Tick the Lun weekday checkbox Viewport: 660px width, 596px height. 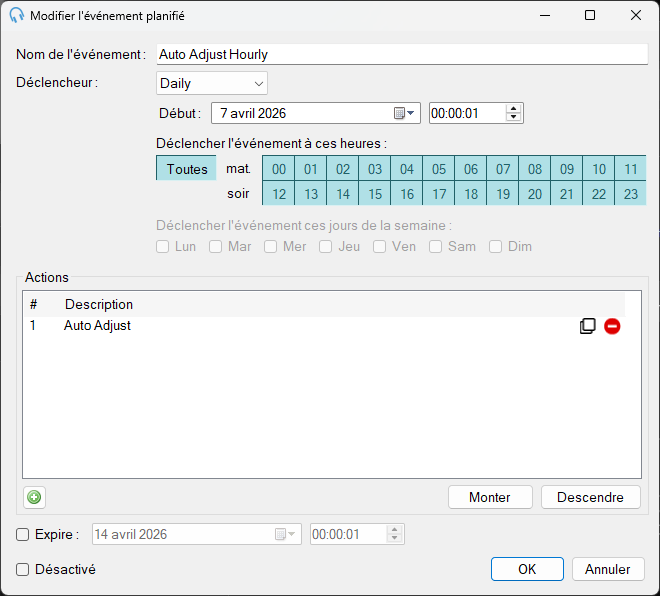coord(162,246)
